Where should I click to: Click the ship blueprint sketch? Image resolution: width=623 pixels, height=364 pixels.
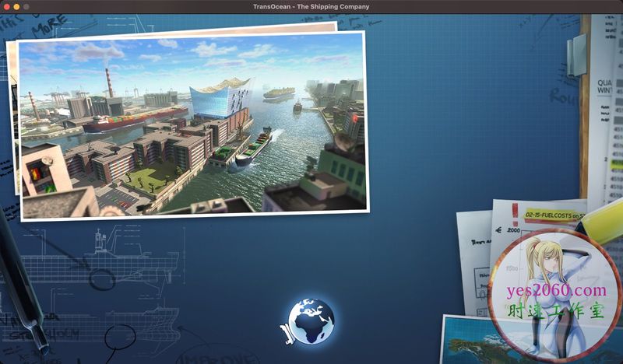109,257
